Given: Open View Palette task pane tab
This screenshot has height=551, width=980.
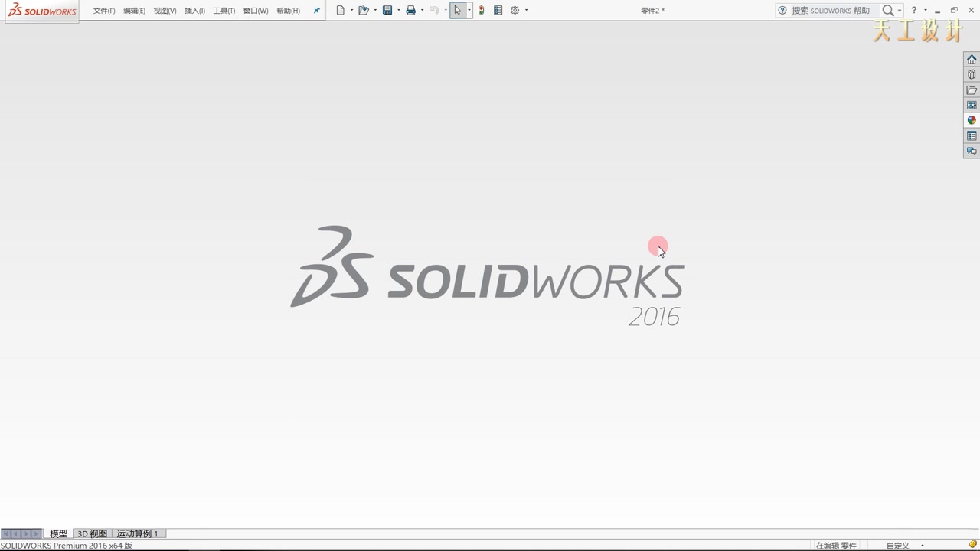Looking at the screenshot, I should coord(972,105).
